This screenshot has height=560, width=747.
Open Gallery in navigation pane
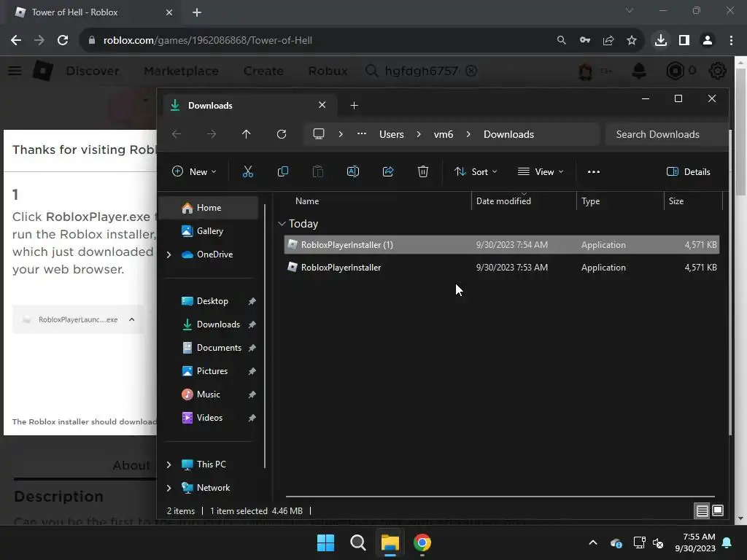tap(209, 231)
